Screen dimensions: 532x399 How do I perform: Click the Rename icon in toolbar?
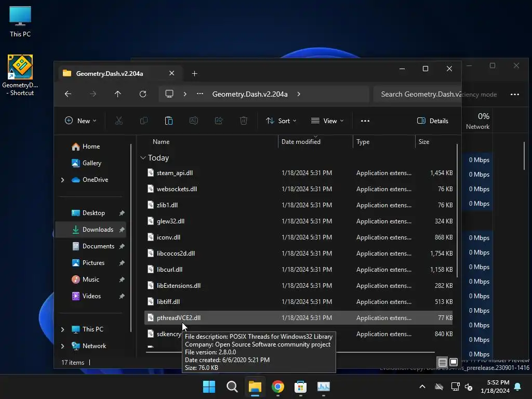(194, 121)
